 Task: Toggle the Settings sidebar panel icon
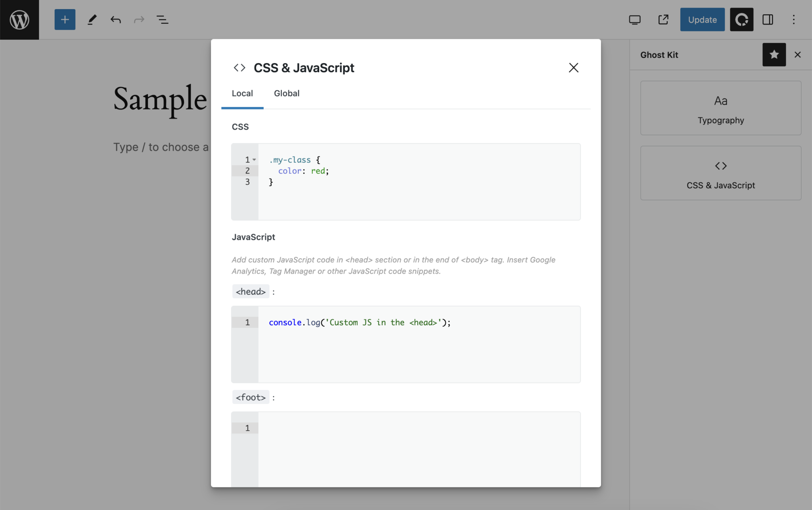(768, 19)
